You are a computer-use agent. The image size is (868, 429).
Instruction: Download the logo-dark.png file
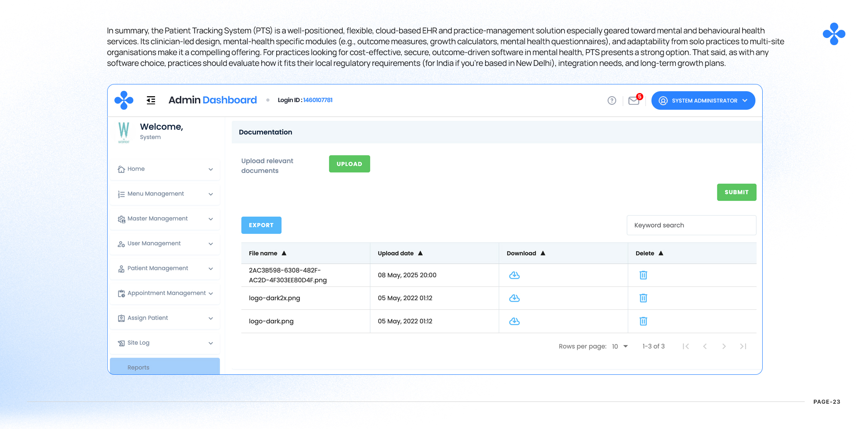click(x=514, y=321)
